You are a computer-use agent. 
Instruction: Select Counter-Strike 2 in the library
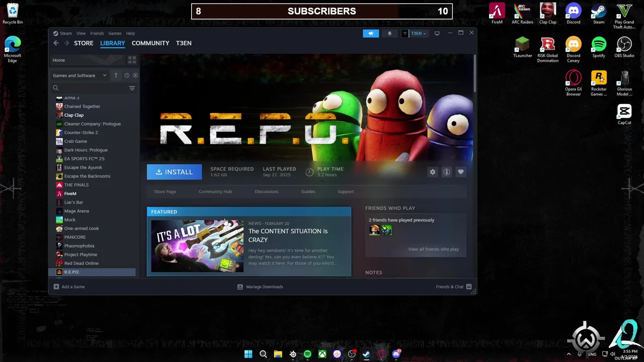pos(81,133)
